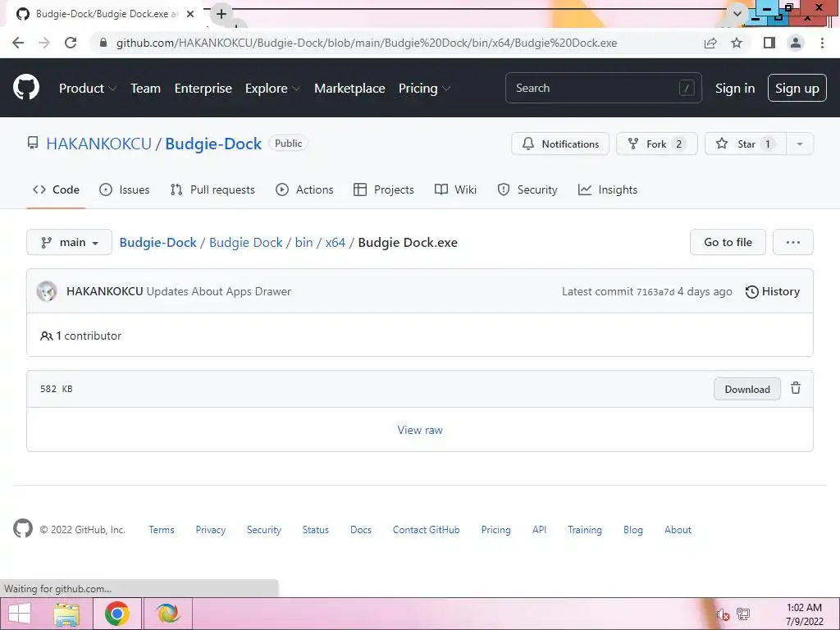Open Marketplace in the header navigation
Screen dimensions: 840x630
coord(349,89)
